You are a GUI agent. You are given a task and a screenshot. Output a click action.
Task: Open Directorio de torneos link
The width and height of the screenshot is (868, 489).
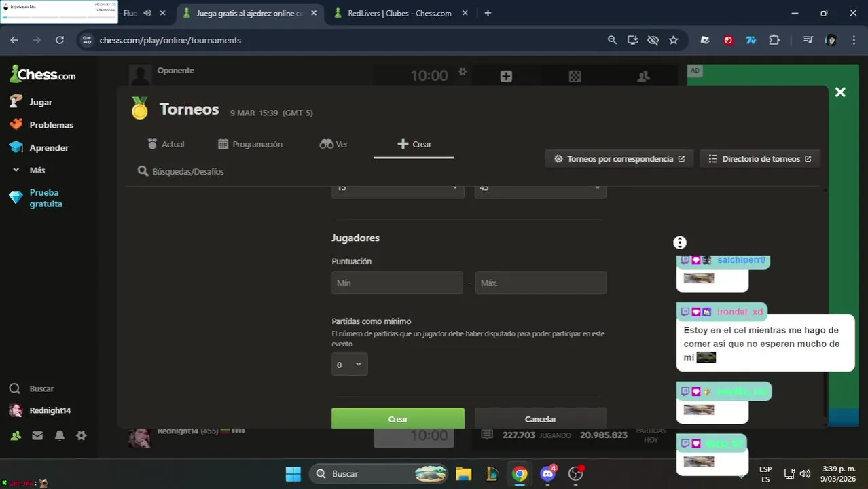pyautogui.click(x=760, y=158)
